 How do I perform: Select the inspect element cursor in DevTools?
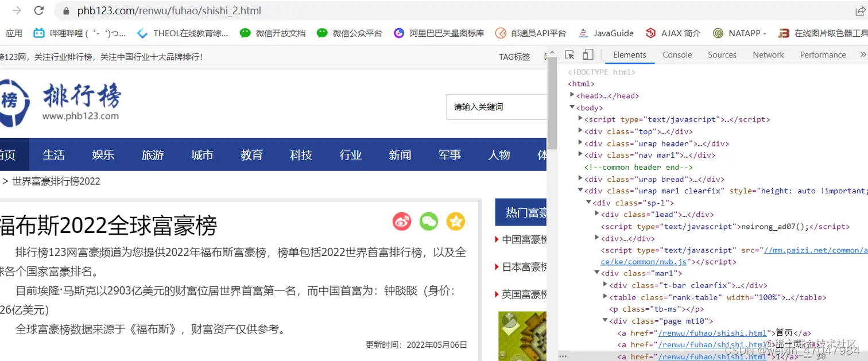(x=569, y=54)
